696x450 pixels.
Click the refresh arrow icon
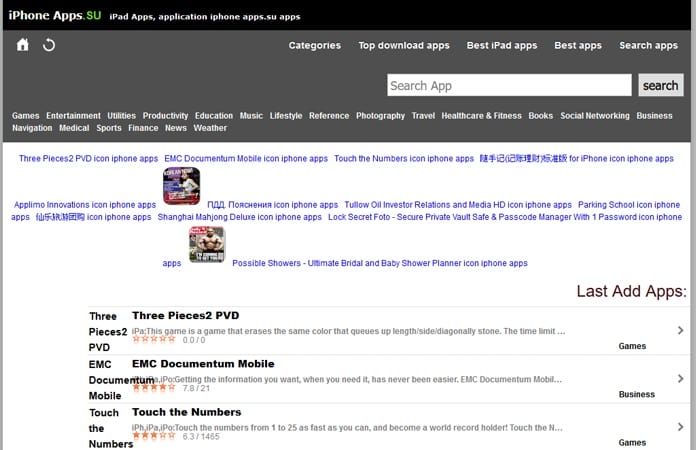pos(49,45)
